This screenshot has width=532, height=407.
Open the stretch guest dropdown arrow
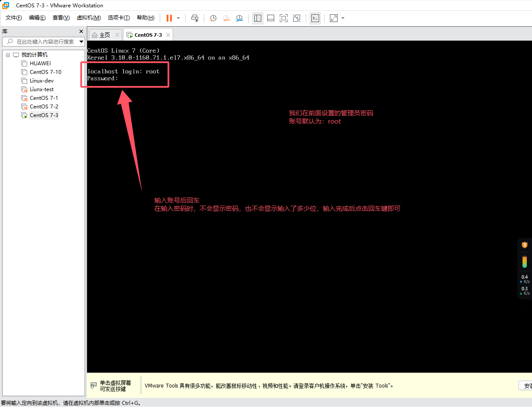click(343, 18)
